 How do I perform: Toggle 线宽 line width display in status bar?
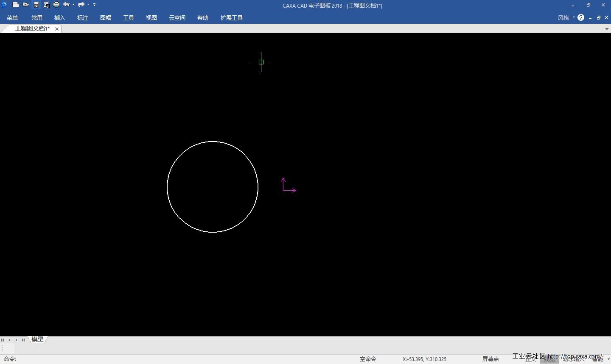coord(549,359)
